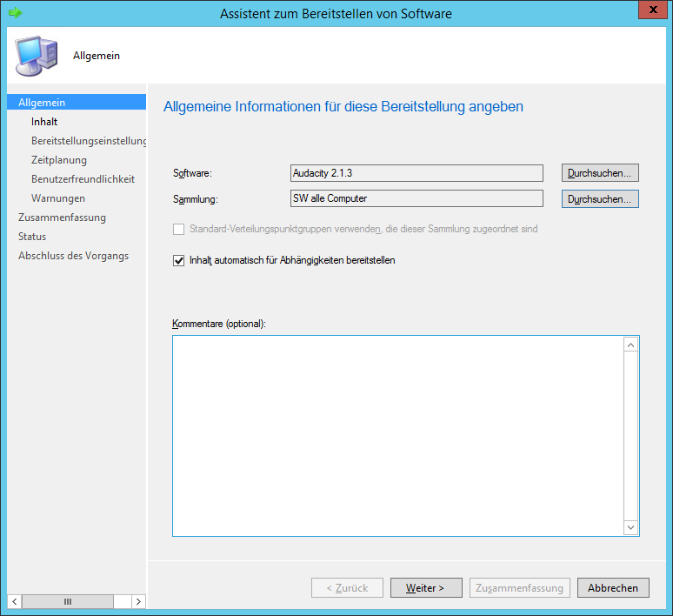Click Durchsuchen button next to Software field
Viewport: 673px width, 616px height.
[x=600, y=173]
